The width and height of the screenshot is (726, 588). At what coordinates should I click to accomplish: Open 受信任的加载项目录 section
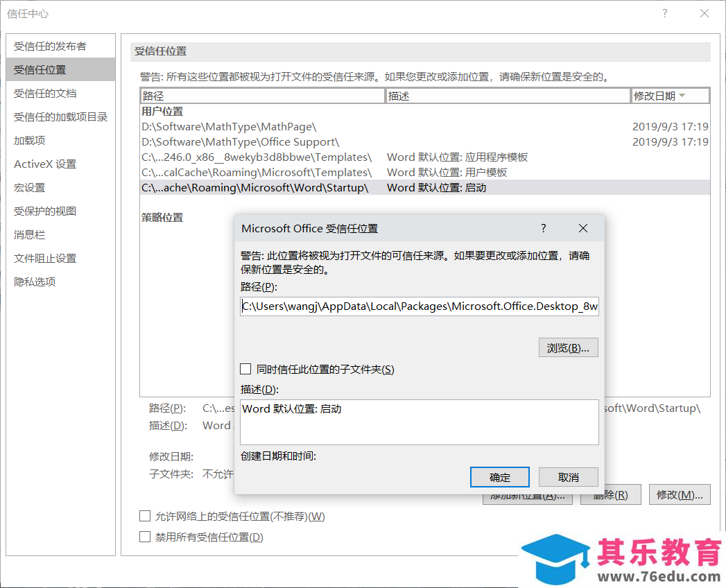pos(60,116)
